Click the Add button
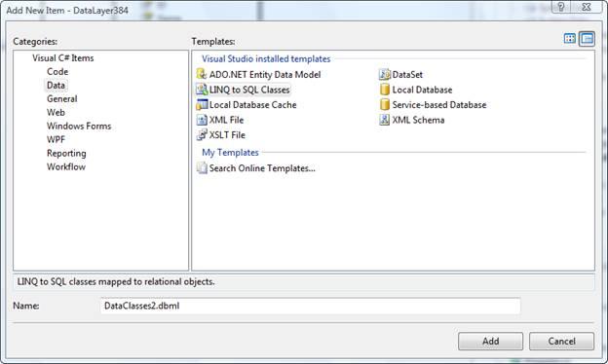This screenshot has width=608, height=364. [490, 342]
